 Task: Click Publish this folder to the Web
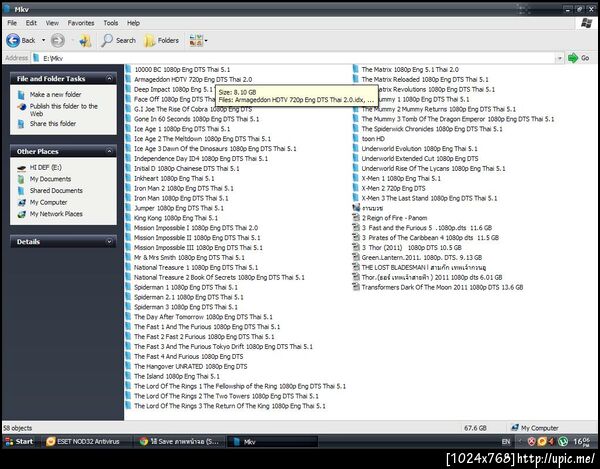tap(64, 110)
